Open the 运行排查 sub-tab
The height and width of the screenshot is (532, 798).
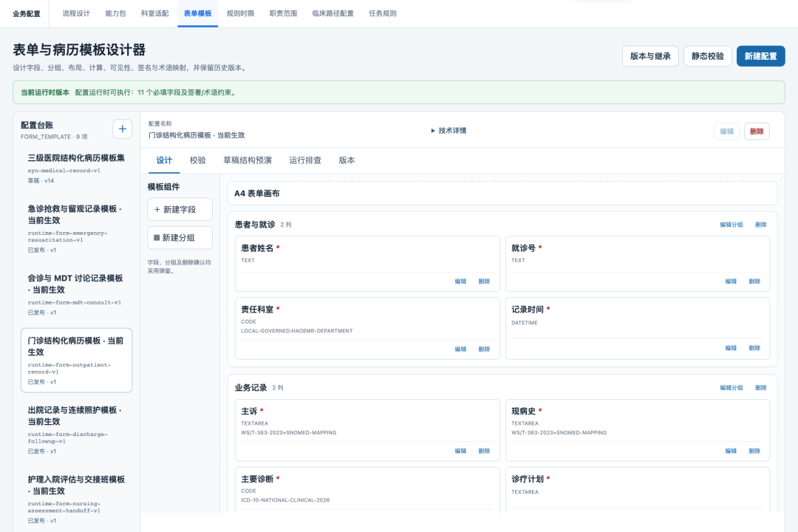pyautogui.click(x=305, y=160)
